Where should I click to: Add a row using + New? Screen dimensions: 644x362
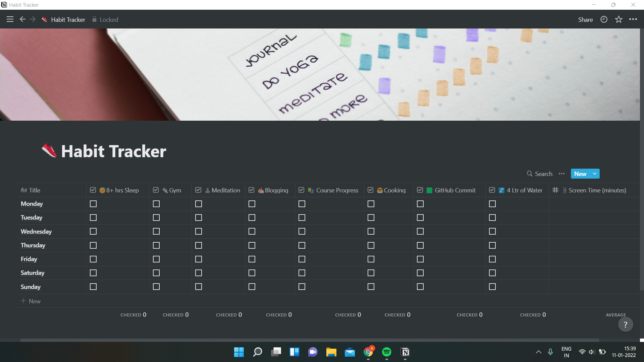(x=31, y=301)
